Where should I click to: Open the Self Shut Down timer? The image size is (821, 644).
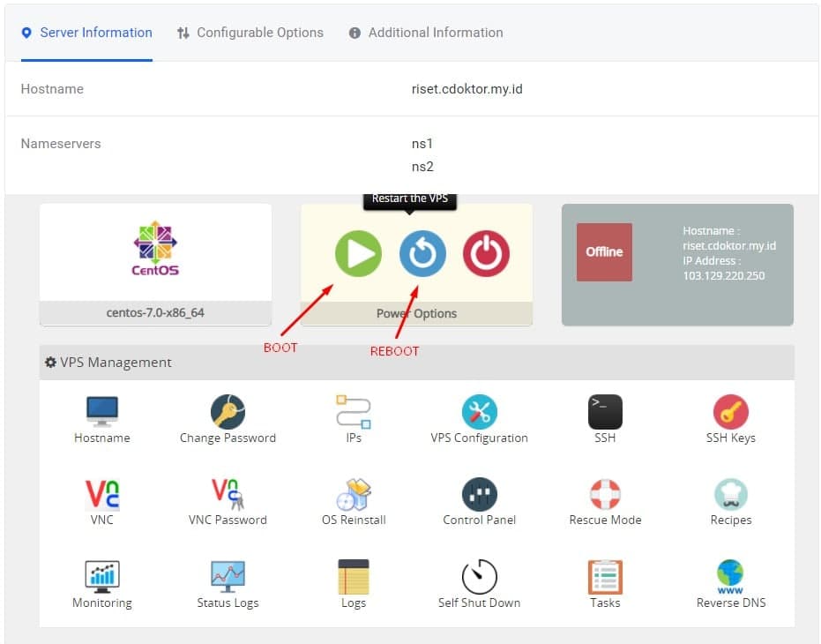click(x=479, y=577)
